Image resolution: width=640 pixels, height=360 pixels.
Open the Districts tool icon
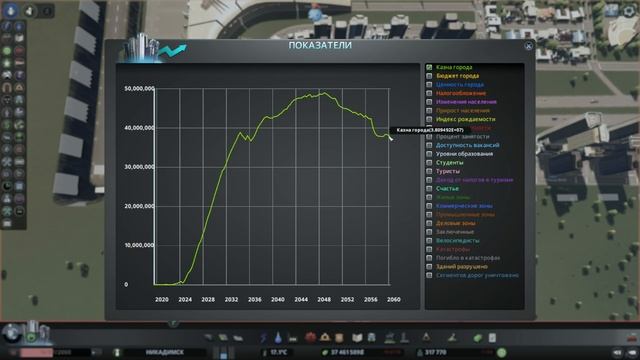point(238,338)
